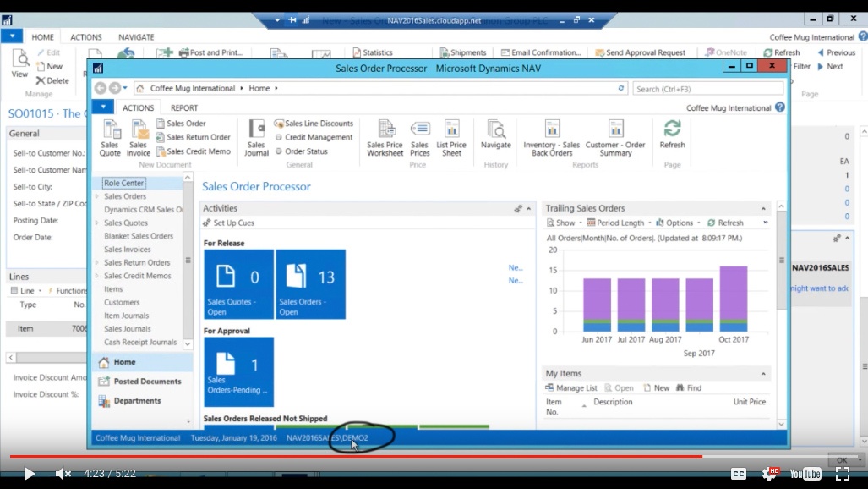Switch to the ACTIONS tab
This screenshot has height=489, width=868.
(x=138, y=107)
